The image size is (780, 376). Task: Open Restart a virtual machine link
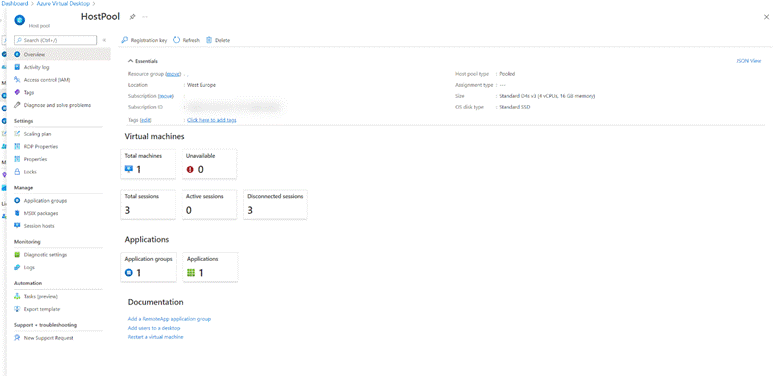[x=156, y=337]
